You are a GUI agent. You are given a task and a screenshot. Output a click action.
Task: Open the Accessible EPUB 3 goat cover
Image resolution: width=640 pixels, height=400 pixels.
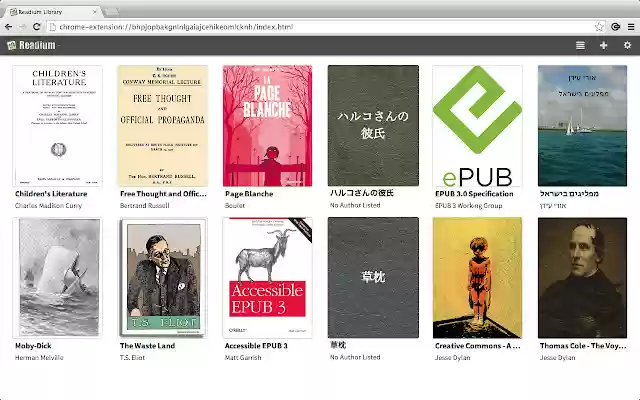click(267, 278)
